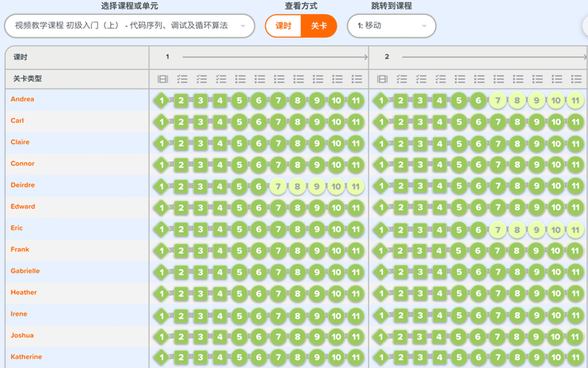
Task: Switch view mode to 关卡
Action: (319, 26)
